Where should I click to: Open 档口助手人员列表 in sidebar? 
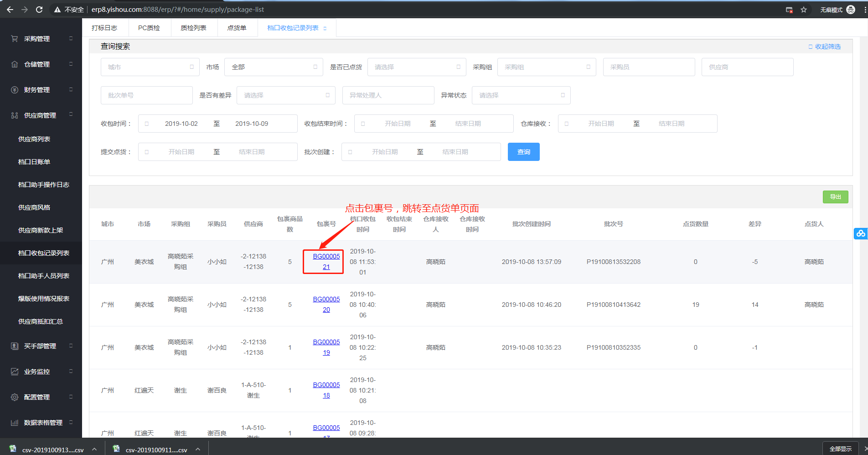(44, 276)
